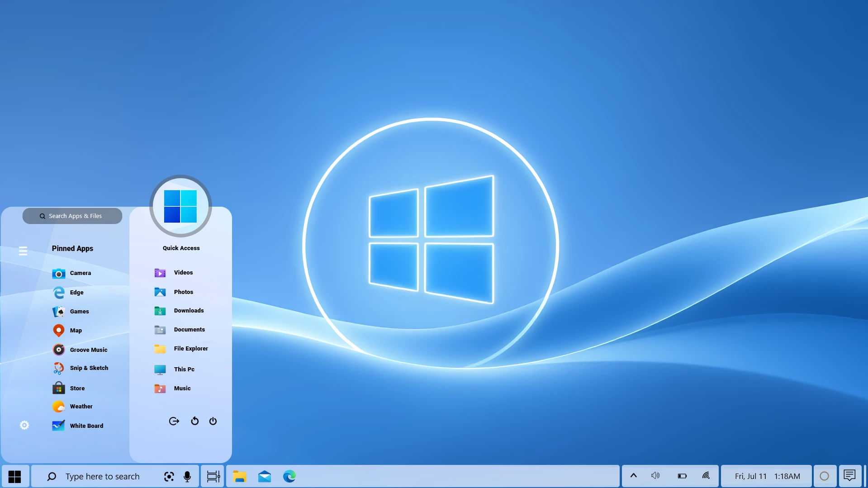Screen dimensions: 868x488
Task: Click the microphone voice search icon
Action: pyautogui.click(x=187, y=476)
